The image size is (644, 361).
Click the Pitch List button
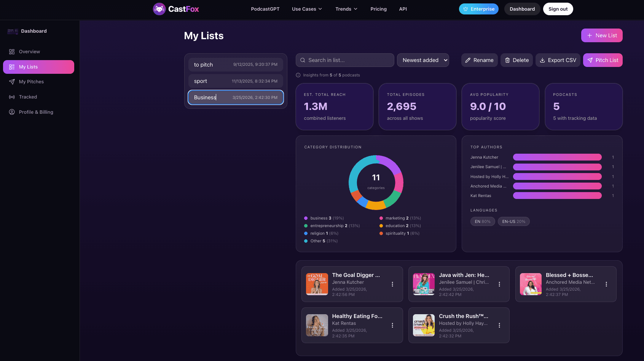603,60
